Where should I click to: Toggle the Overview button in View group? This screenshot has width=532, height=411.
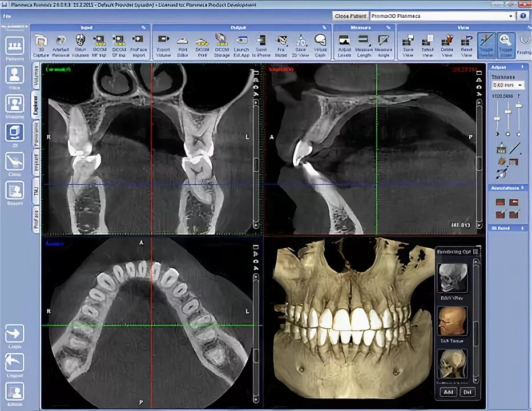coord(486,46)
